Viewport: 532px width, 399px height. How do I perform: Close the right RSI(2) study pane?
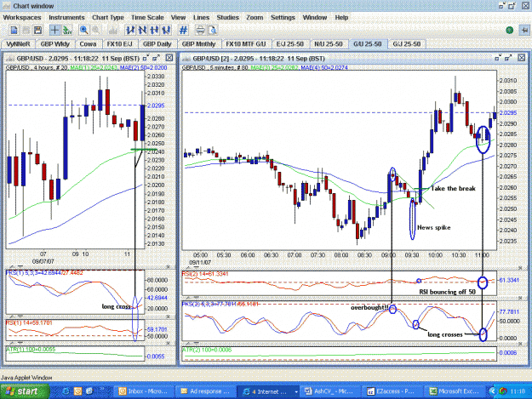[520, 268]
